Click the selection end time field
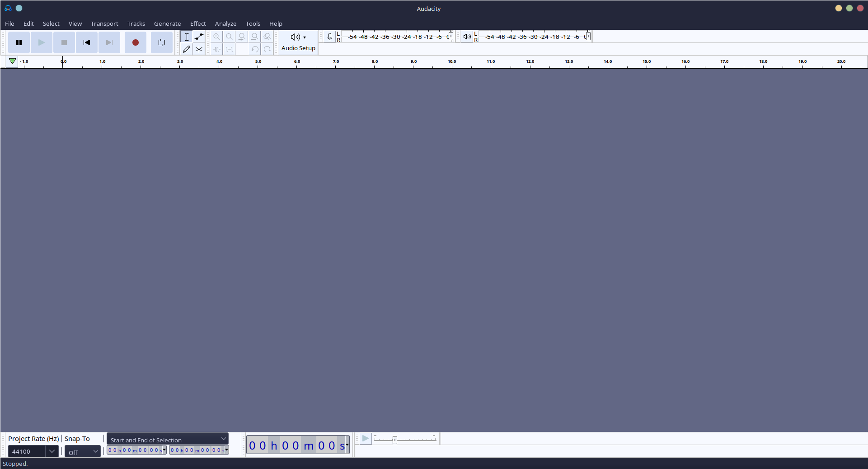Image resolution: width=868 pixels, height=469 pixels. pos(197,450)
